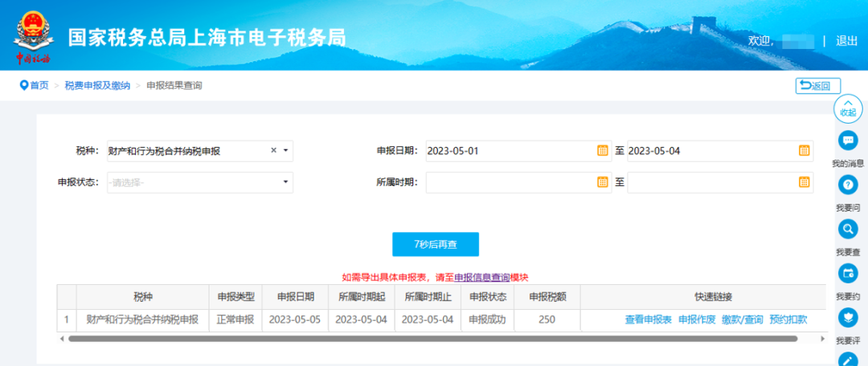Open the 我要约 appointment icon
Screen dimensions: 868x366
coord(848,274)
